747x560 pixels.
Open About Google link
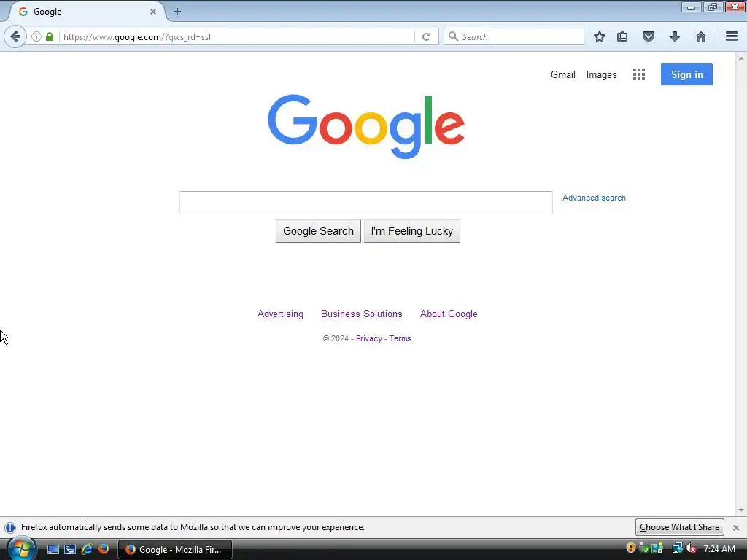point(449,314)
